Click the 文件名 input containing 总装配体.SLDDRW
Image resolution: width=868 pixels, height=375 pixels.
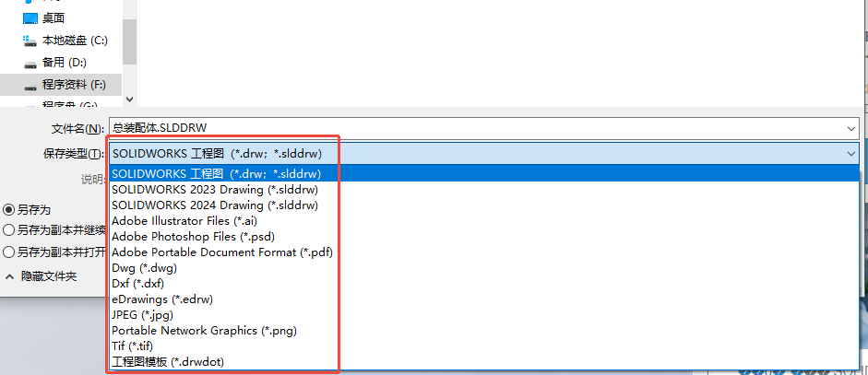(461, 128)
